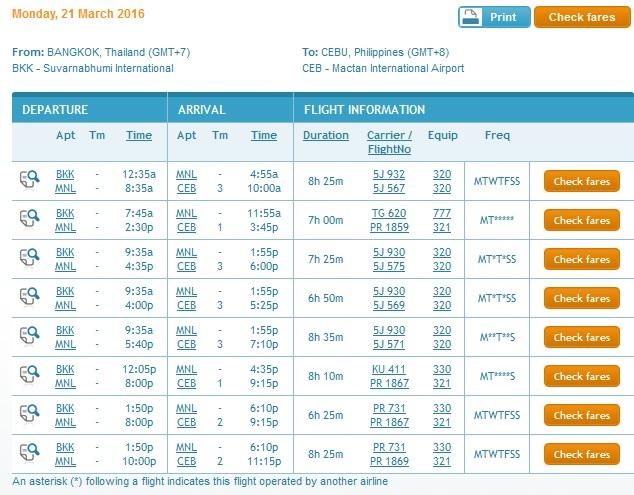
Task: Sort by departure Time column header
Action: pyautogui.click(x=139, y=135)
